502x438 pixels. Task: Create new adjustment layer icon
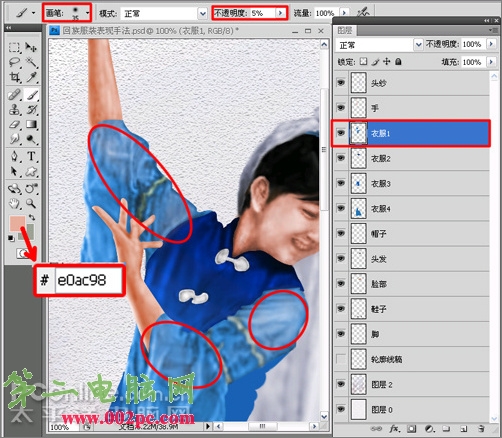(430, 429)
